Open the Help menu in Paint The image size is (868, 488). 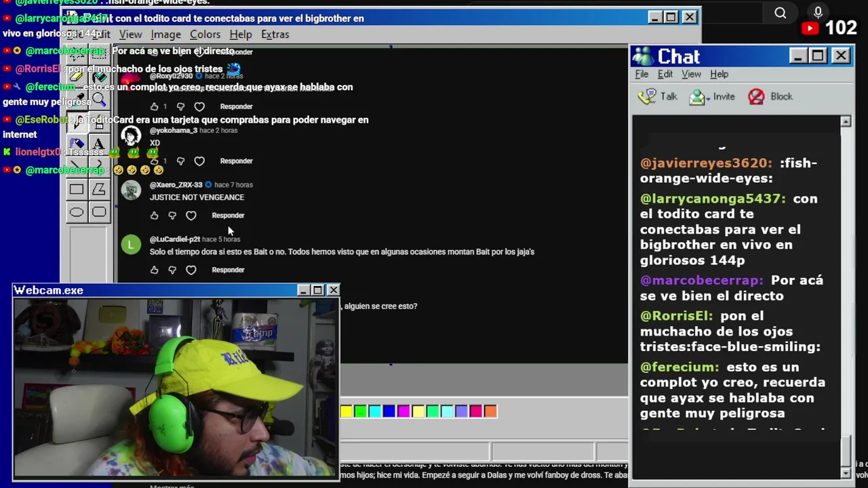tap(240, 34)
